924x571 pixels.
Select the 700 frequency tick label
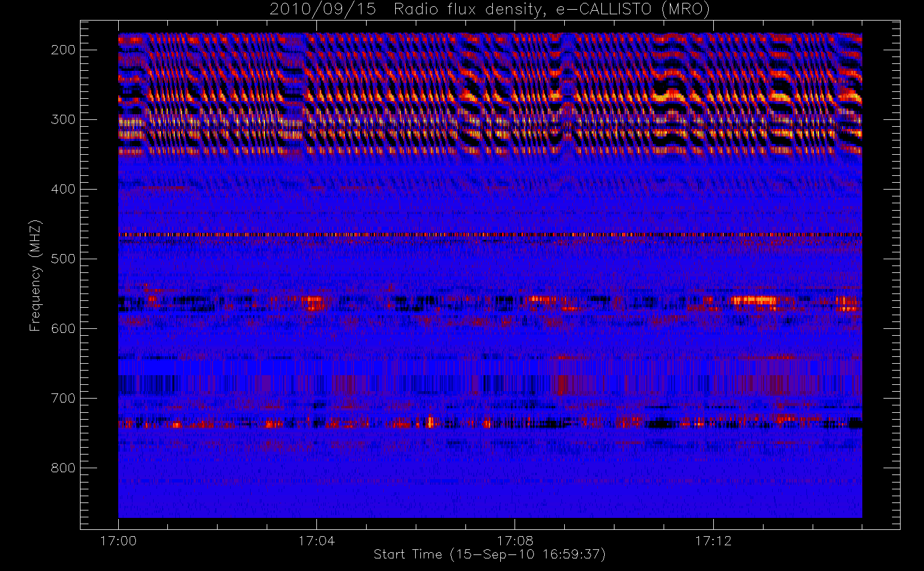tap(63, 398)
